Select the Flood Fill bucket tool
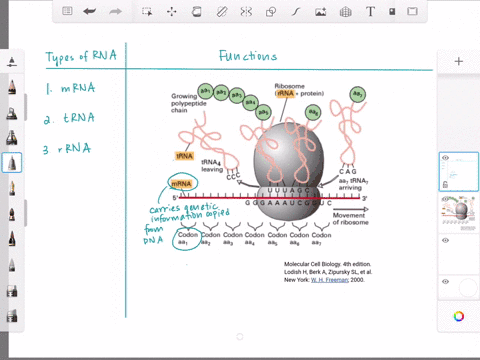480x360 pixels. [x=196, y=12]
